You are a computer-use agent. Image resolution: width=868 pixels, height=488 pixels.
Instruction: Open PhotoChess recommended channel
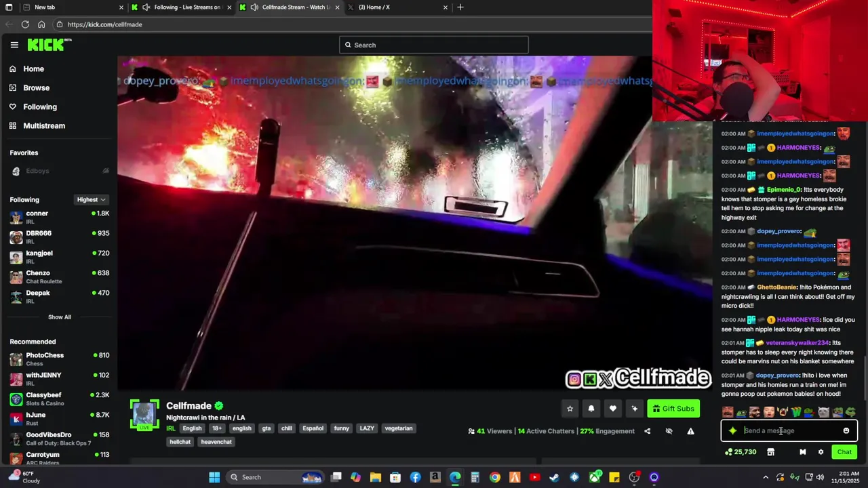pos(59,359)
